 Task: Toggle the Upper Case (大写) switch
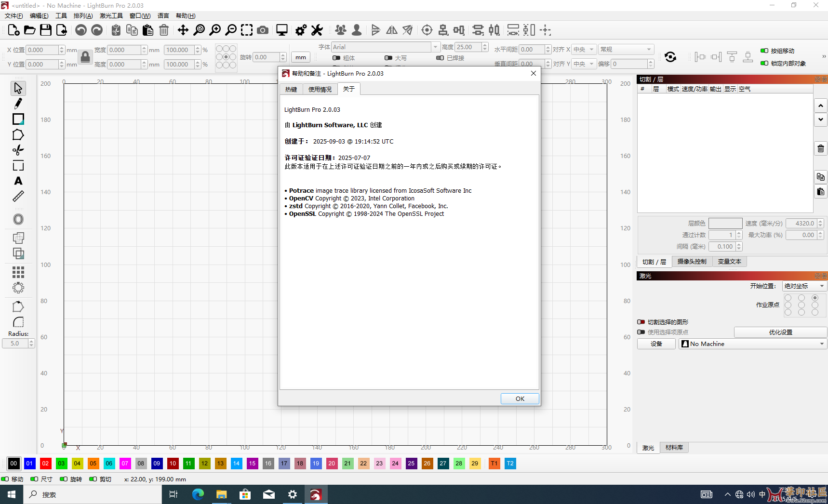tap(388, 58)
